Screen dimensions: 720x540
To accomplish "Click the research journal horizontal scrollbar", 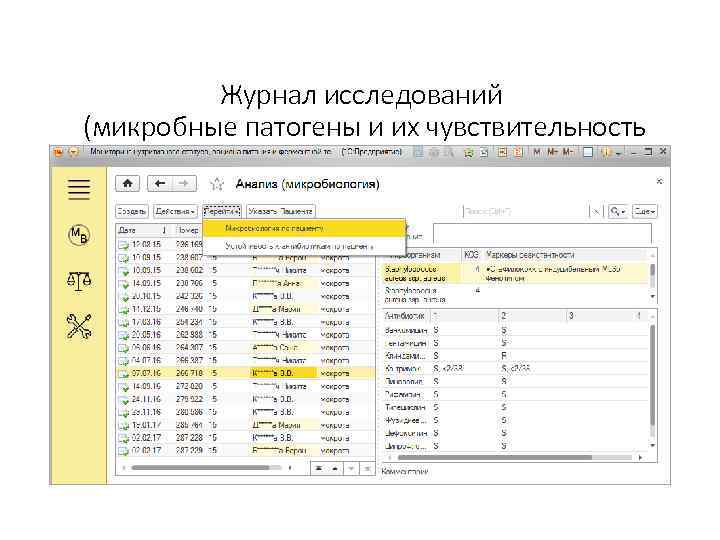I will (200, 468).
